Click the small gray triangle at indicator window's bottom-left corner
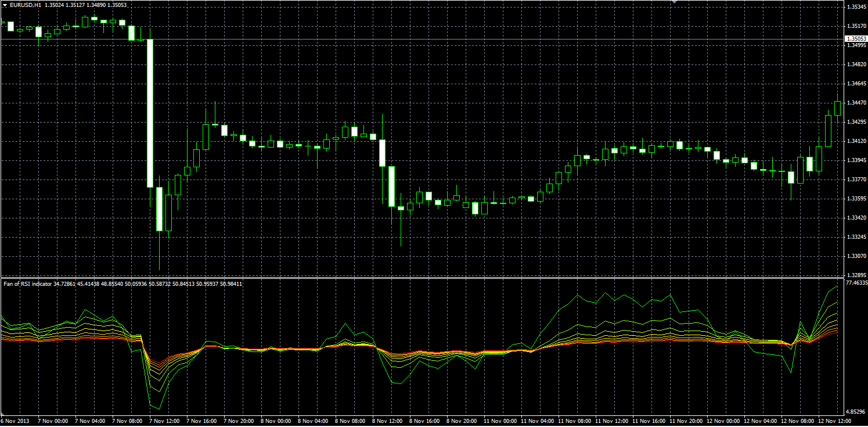This screenshot has width=868, height=427. (x=2, y=413)
